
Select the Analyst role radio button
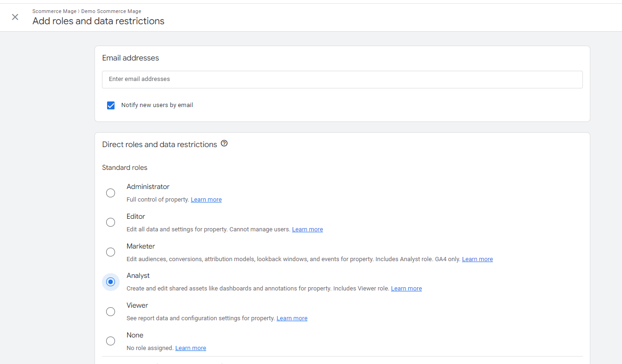point(110,282)
